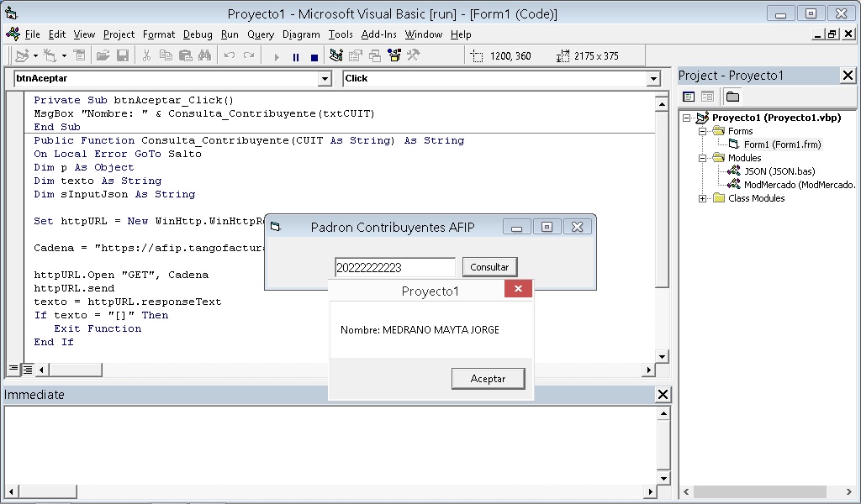This screenshot has height=504, width=861.
Task: Click the Immediate window down scroll arrow
Action: pos(663,478)
